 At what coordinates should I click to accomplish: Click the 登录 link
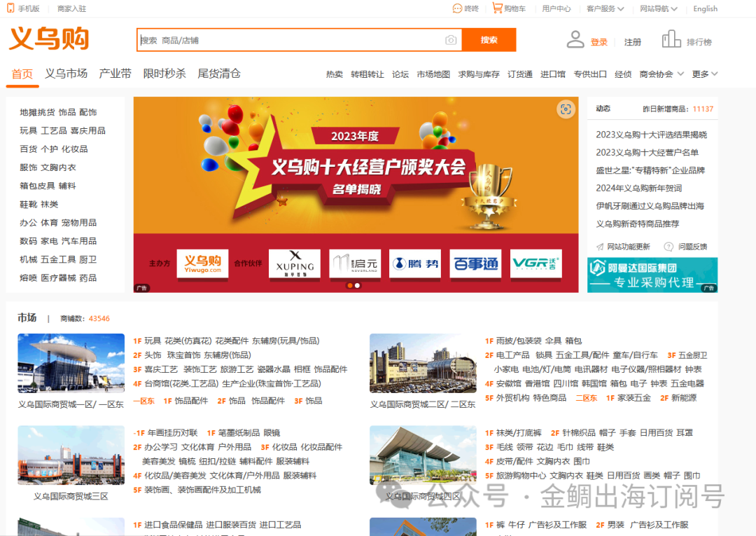[x=598, y=43]
